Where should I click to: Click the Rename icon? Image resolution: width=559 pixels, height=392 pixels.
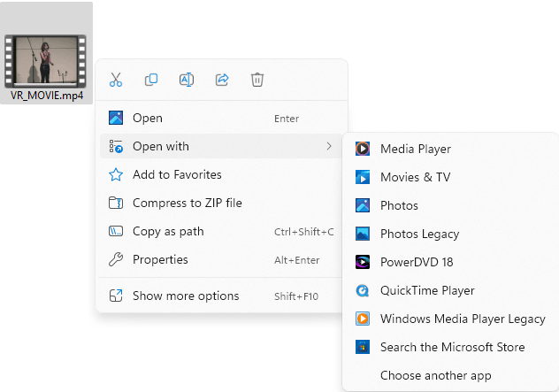point(187,80)
